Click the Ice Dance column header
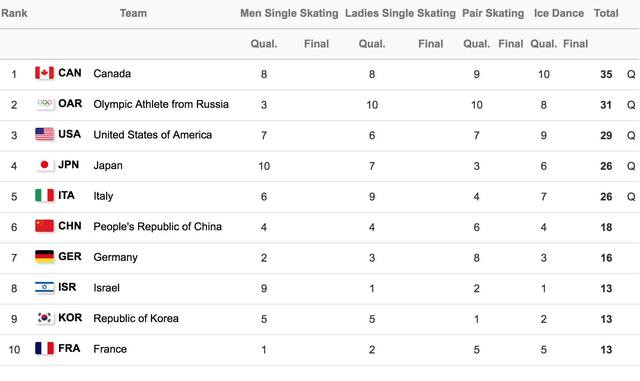Viewport: 640px width, 381px height. coord(559,13)
